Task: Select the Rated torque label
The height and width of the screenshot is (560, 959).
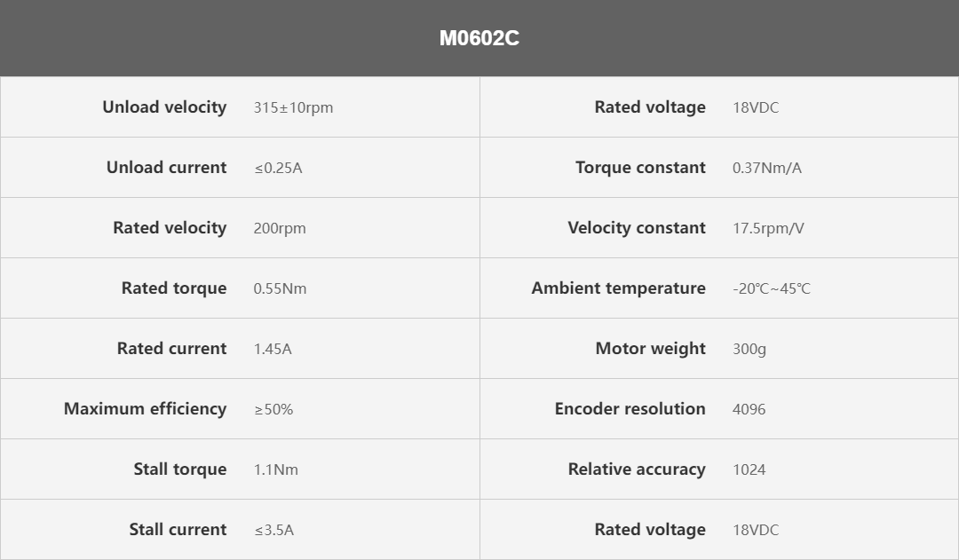Action: [174, 288]
